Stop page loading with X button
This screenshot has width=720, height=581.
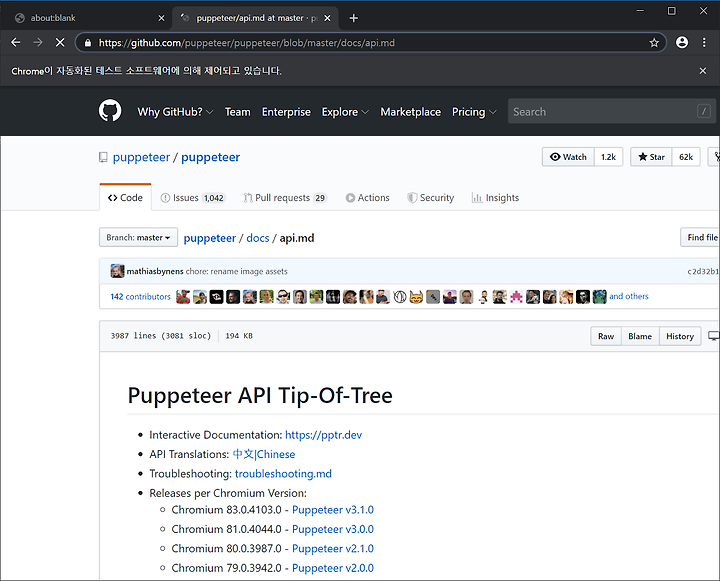click(60, 43)
